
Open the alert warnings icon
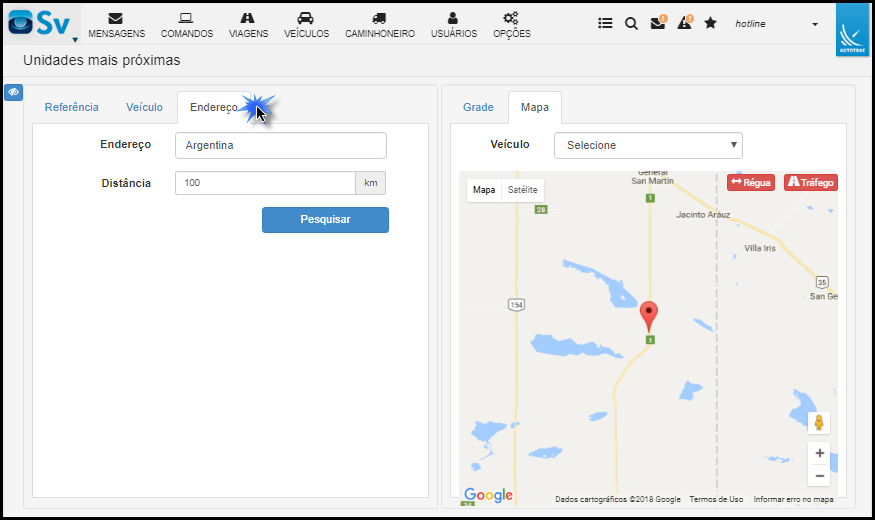[685, 22]
